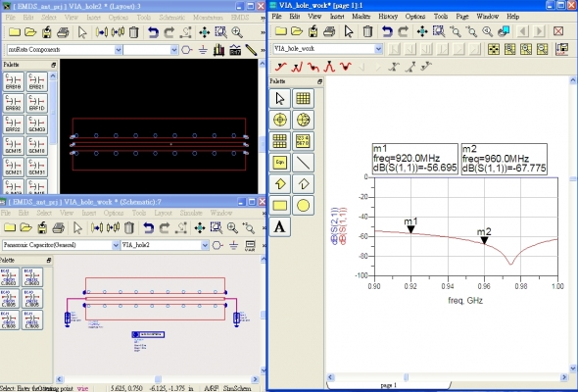Select the yellow circle drawing tool

[x=303, y=206]
